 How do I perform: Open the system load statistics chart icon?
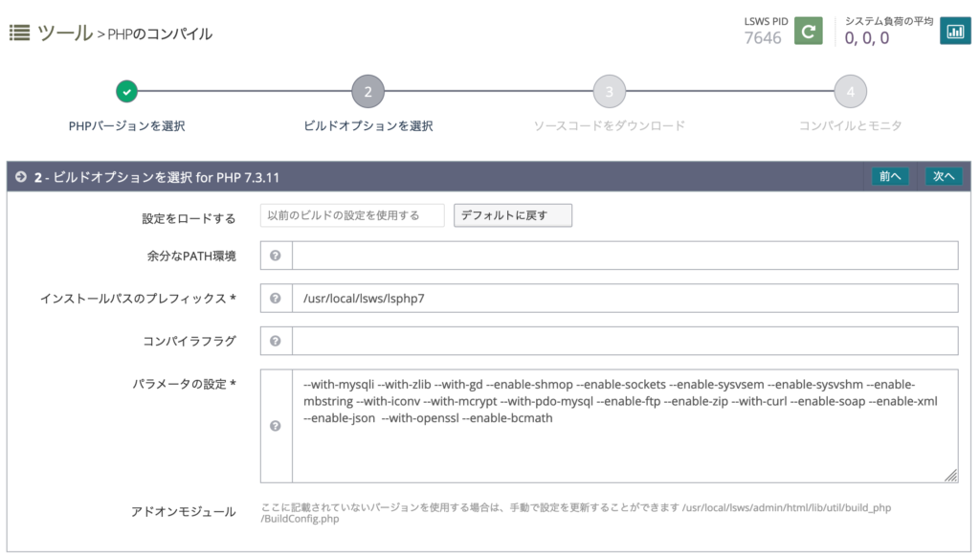coord(954,31)
